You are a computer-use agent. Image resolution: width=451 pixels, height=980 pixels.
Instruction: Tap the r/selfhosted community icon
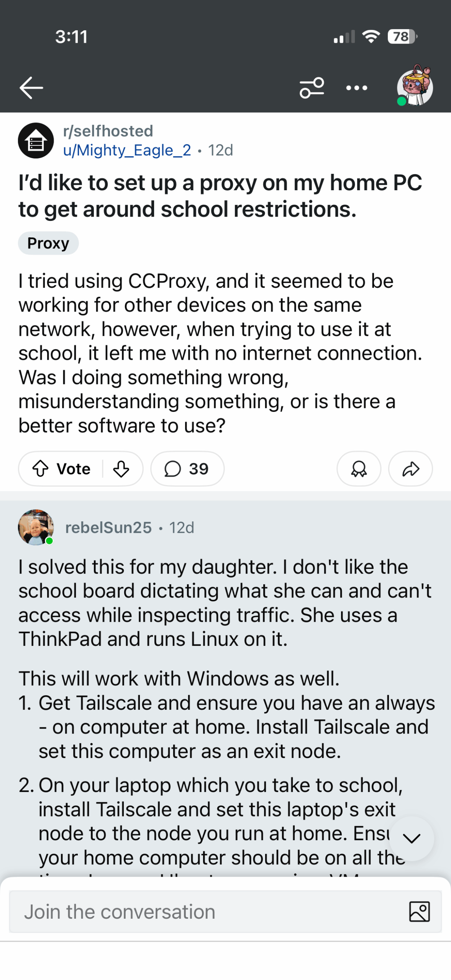(36, 140)
